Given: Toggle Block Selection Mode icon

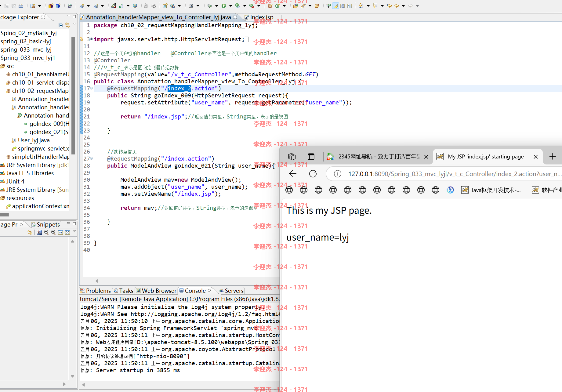Looking at the screenshot, I should click(343, 6).
